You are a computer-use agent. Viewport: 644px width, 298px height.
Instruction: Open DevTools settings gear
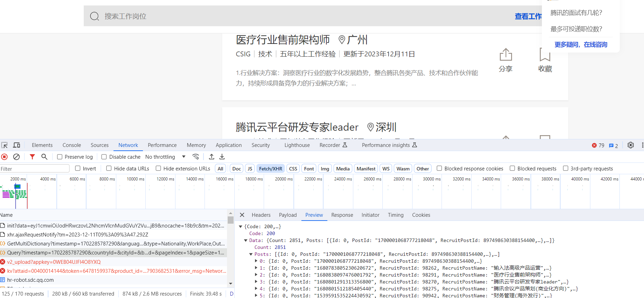click(631, 145)
